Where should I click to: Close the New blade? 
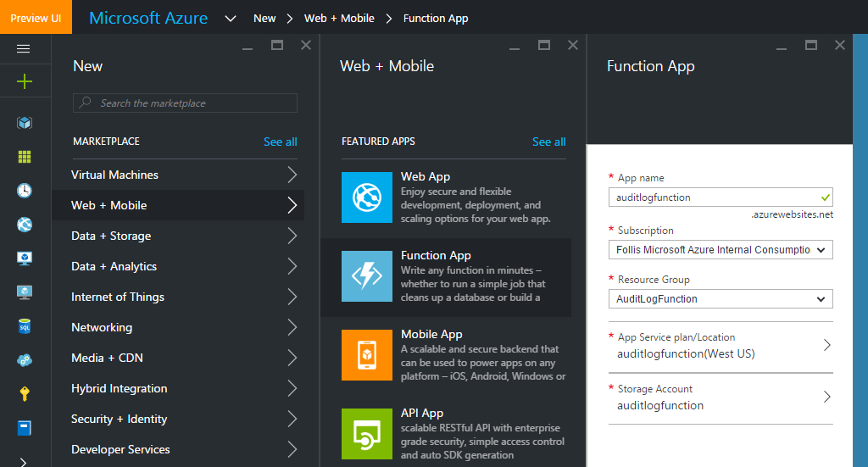click(x=305, y=46)
